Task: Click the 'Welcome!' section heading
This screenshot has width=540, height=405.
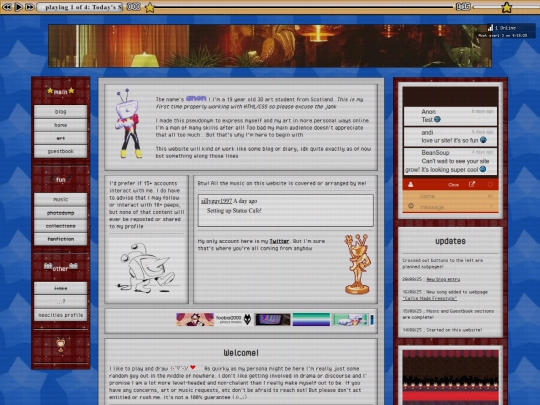Action: [241, 353]
